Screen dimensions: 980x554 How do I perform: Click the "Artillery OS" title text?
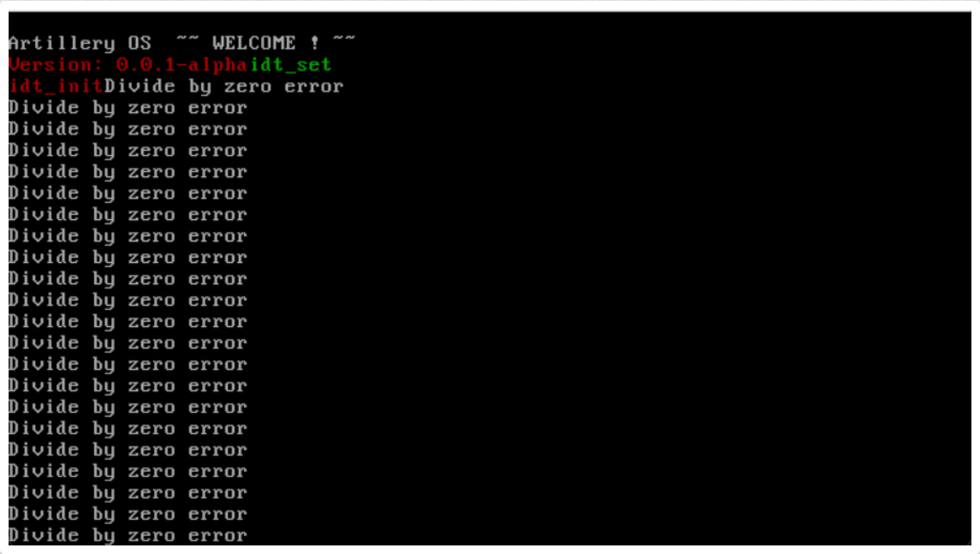coord(80,44)
